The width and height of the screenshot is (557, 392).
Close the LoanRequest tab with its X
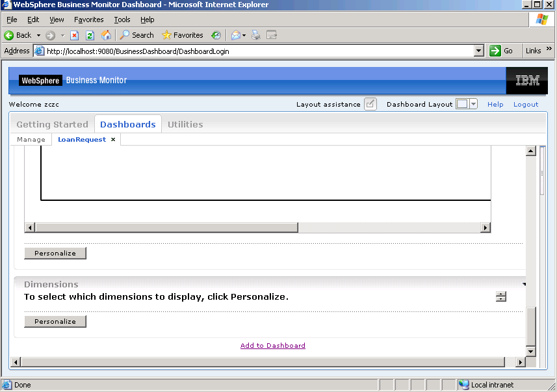point(113,139)
